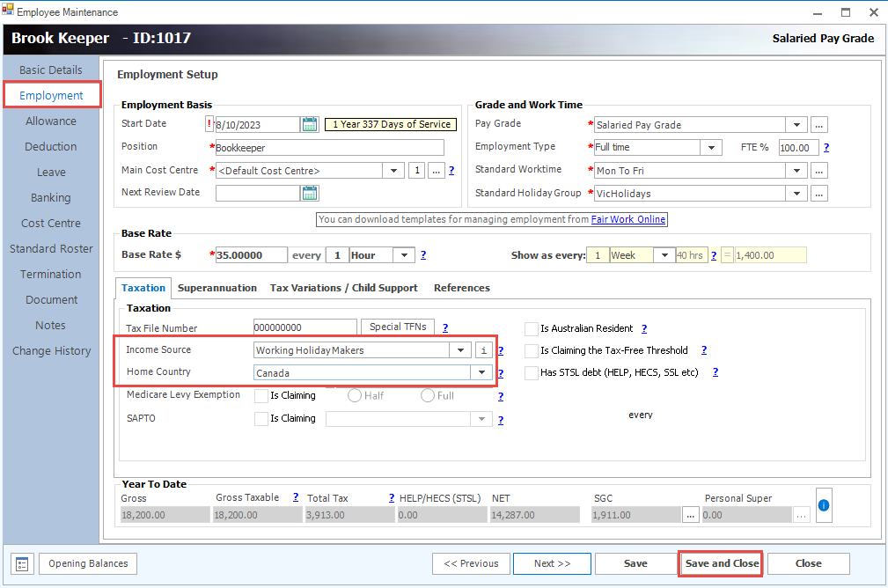The height and width of the screenshot is (588, 888).
Task: Click the Standard Holiday Group ellipsis button
Action: [818, 193]
